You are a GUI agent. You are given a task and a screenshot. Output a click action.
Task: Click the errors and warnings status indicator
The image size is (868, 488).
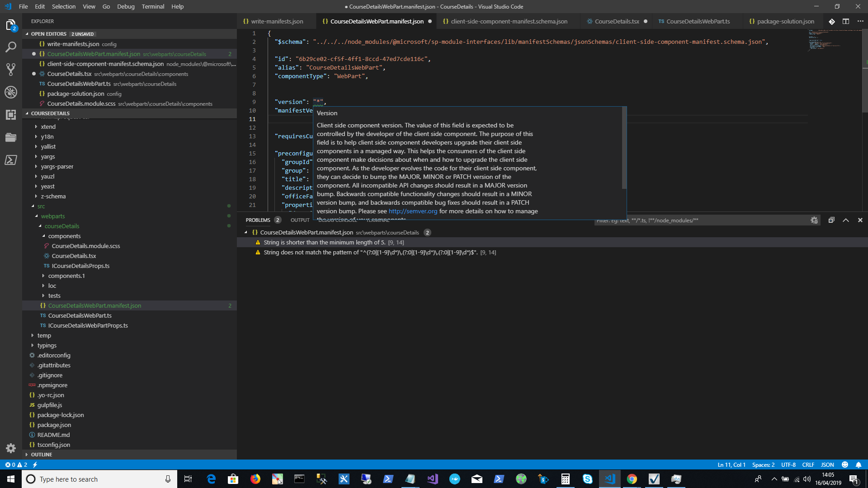coord(16,465)
